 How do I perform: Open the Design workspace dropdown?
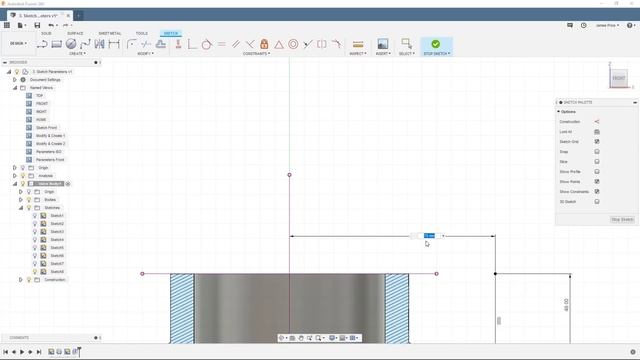(x=18, y=43)
